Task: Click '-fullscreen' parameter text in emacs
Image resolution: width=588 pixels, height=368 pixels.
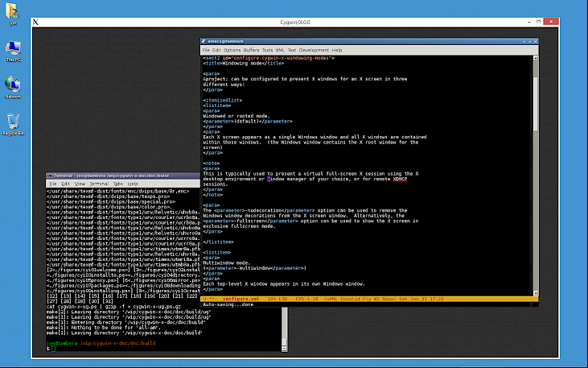Action: coord(252,221)
